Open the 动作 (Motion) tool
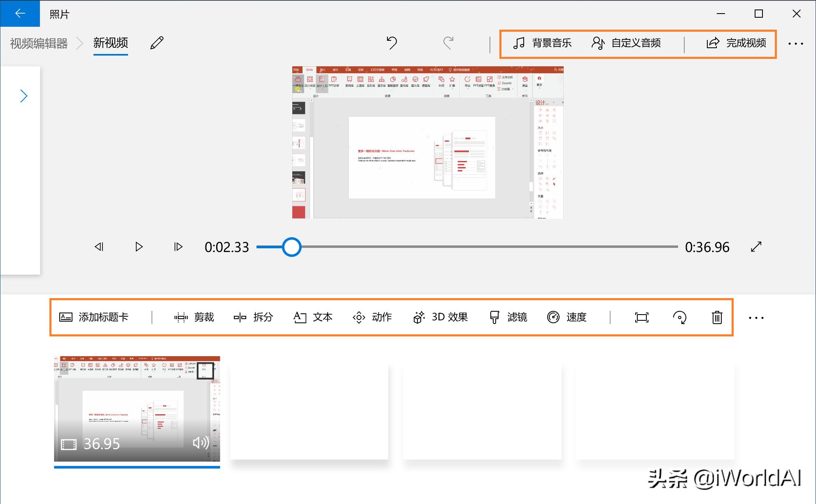Screen dimensions: 816x504 pos(372,317)
